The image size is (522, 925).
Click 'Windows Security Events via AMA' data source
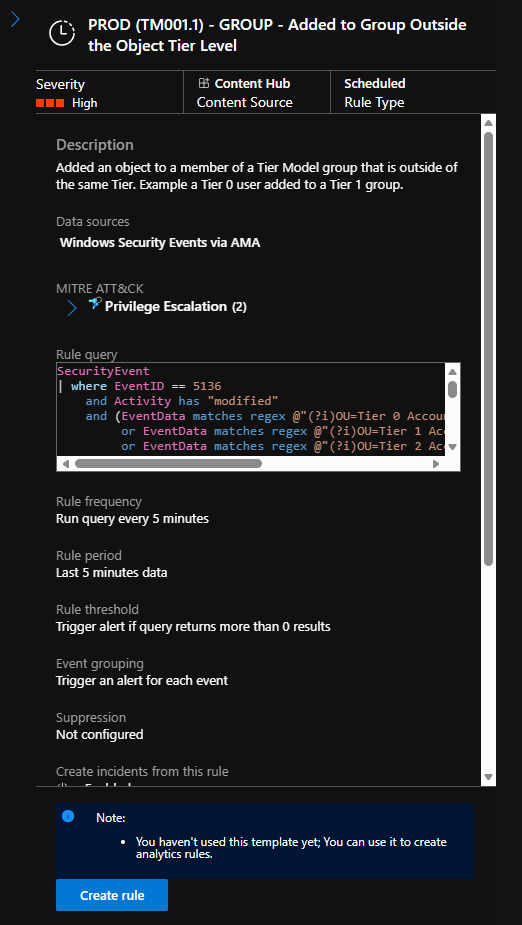click(x=160, y=242)
